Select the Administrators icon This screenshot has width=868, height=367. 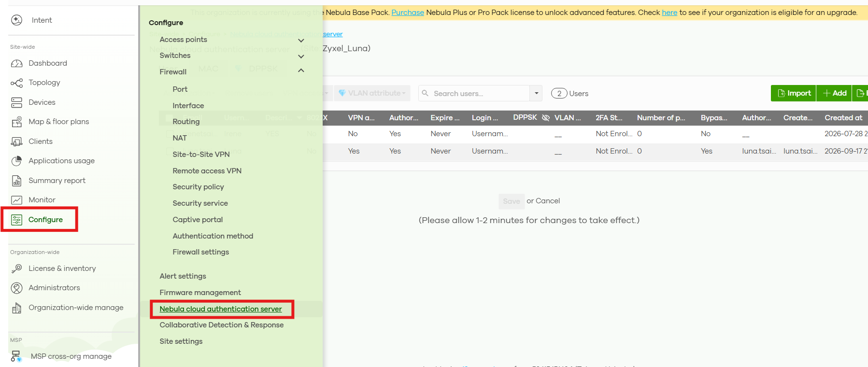pyautogui.click(x=17, y=288)
